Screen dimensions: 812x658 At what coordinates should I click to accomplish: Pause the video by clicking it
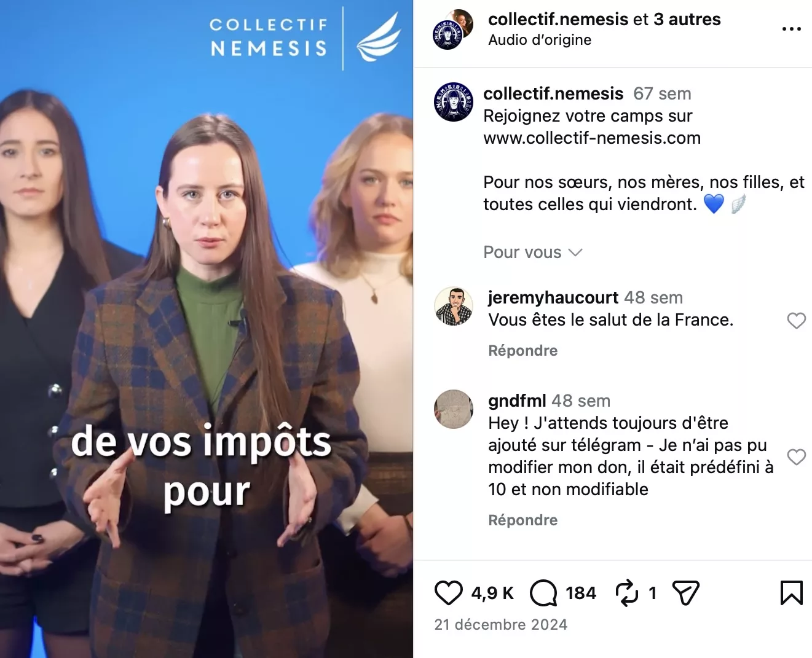tap(207, 329)
